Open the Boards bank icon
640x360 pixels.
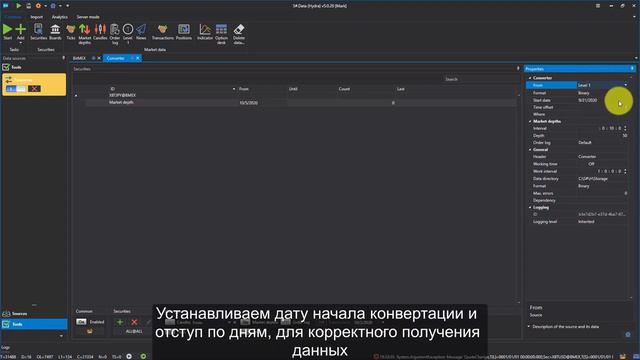click(x=55, y=29)
